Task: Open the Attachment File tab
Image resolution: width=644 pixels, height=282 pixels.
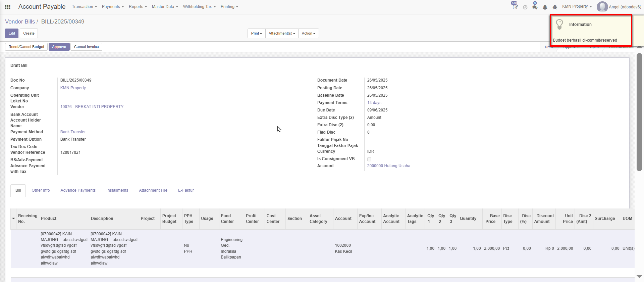Action: 153,190
